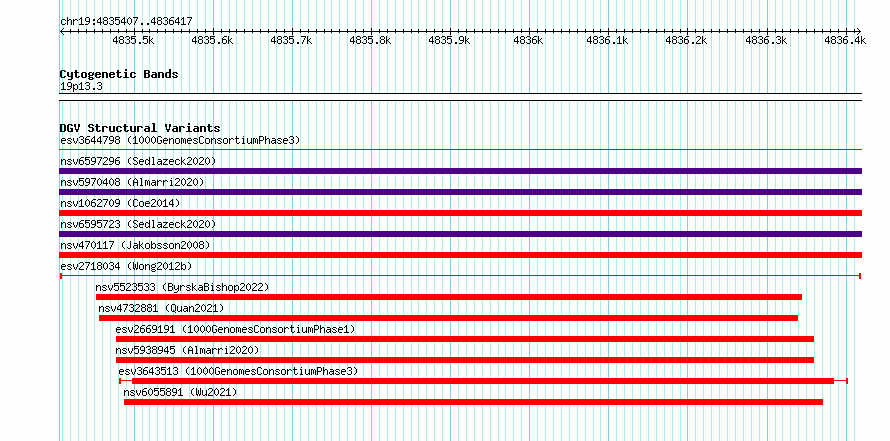Click the 4835.5k ruler tick label
The image size is (890, 441).
(x=133, y=40)
